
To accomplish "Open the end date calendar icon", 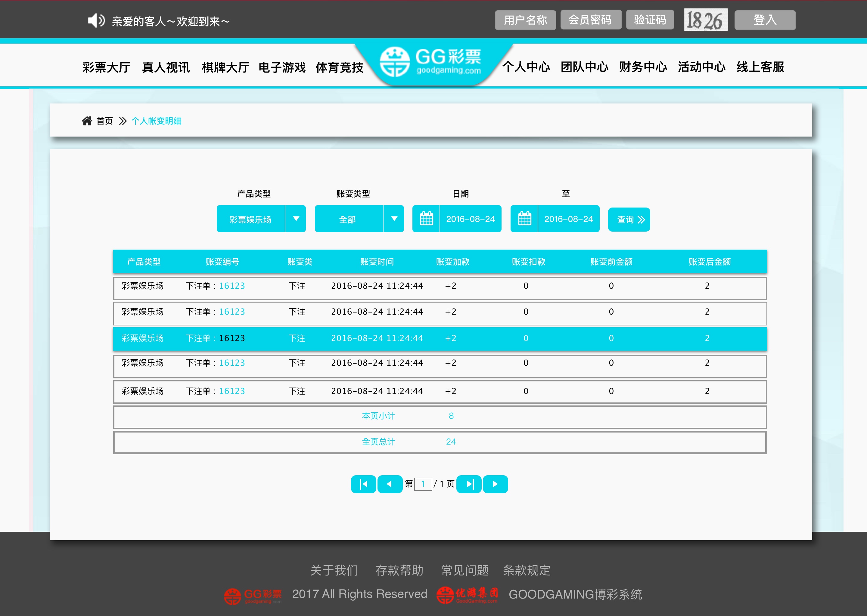I will tap(524, 219).
